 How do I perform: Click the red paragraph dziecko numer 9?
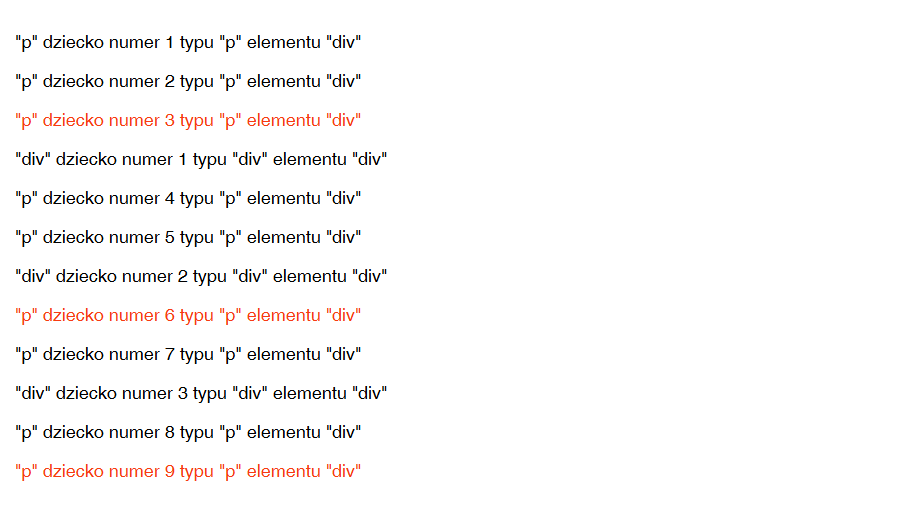click(x=188, y=472)
